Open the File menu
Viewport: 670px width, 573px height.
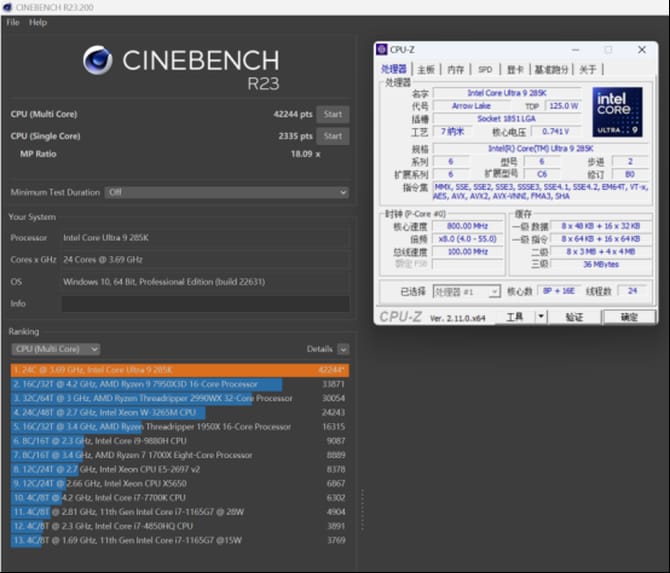click(x=13, y=22)
